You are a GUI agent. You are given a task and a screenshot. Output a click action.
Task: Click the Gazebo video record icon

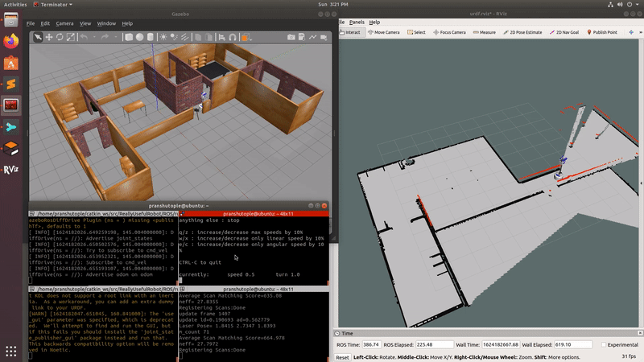[x=324, y=37]
